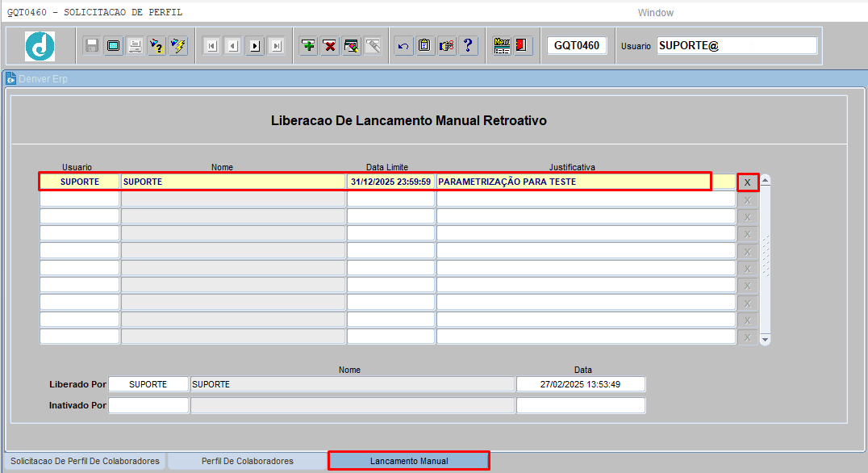Click the grid scrollbar up arrow
868x473 pixels.
coord(765,180)
